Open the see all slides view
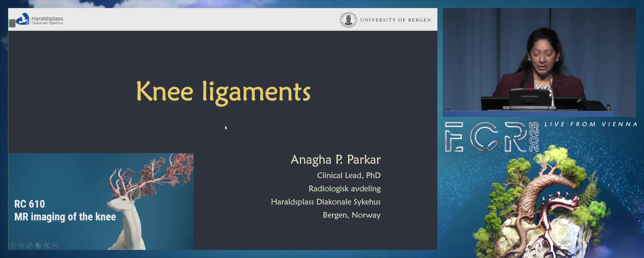The height and width of the screenshot is (258, 644). (38, 246)
